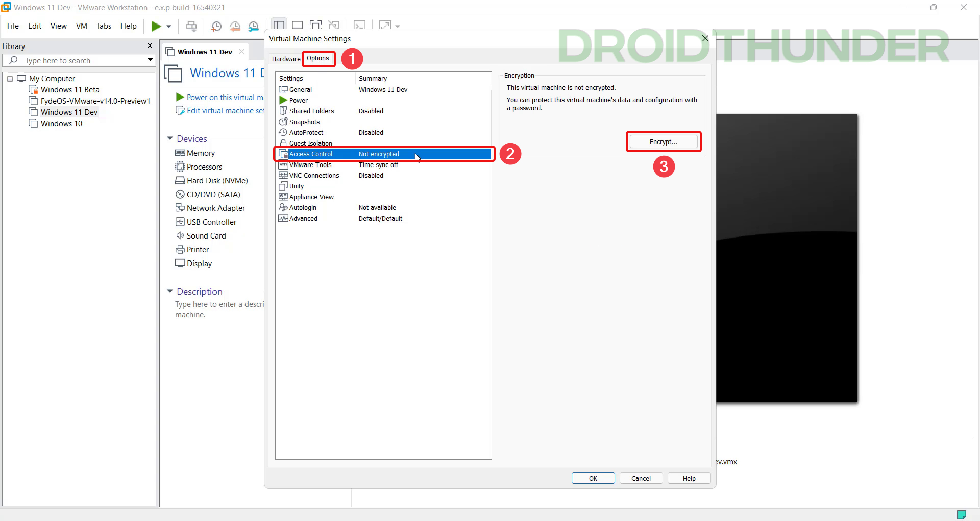Select Windows 11 Dev in library
Screen dimensions: 980x521
pyautogui.click(x=69, y=112)
